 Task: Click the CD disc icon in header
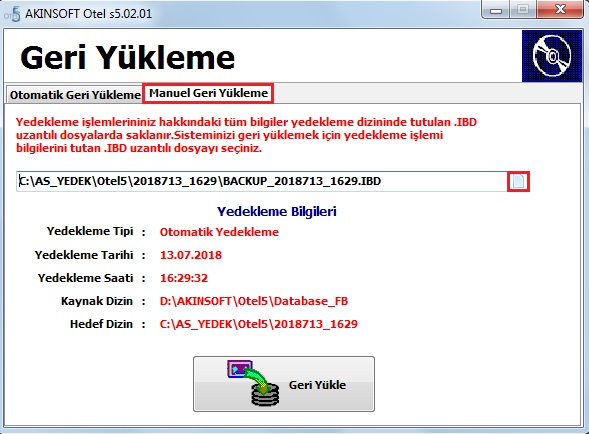[552, 56]
